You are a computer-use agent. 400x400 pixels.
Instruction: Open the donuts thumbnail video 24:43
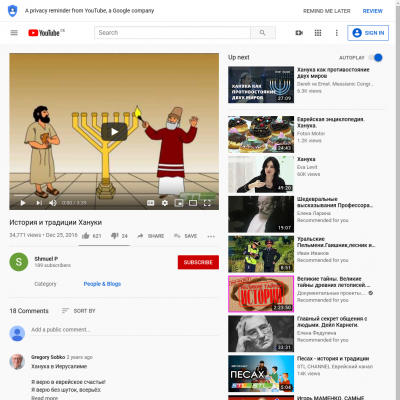(261, 134)
